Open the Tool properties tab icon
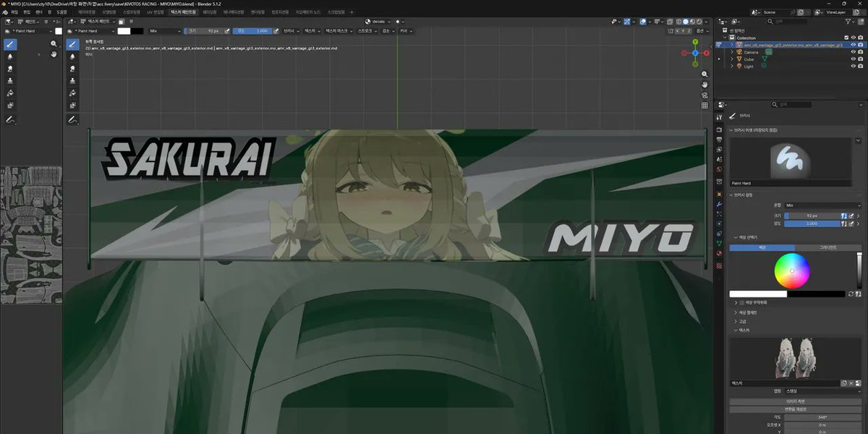This screenshot has width=868, height=434. (x=719, y=116)
